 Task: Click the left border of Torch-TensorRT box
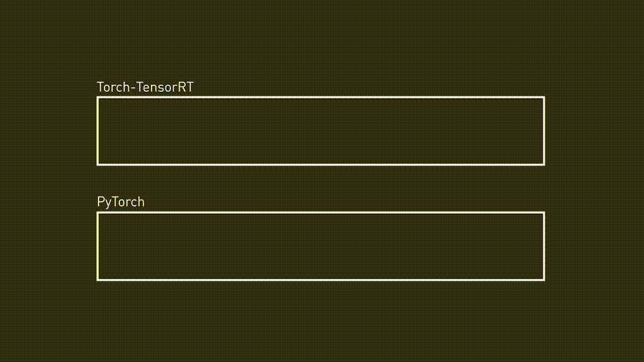98,131
